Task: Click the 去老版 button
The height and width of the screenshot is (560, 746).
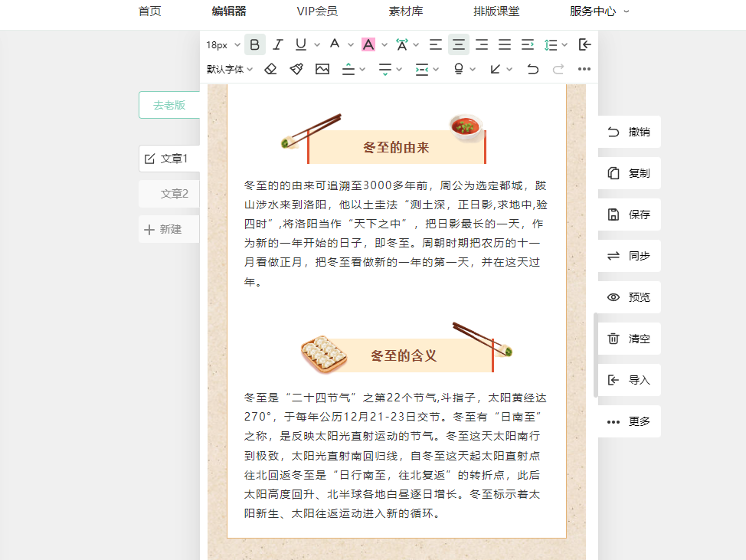Action: (169, 105)
